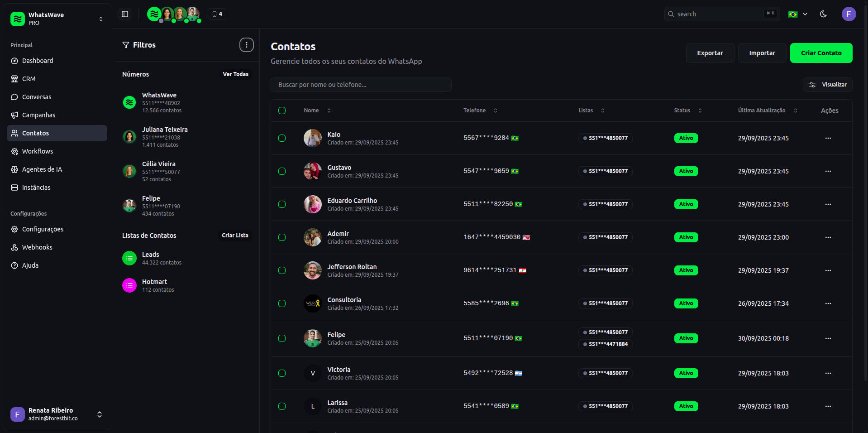Click Jefferson Roltan's contact avatar
This screenshot has width=868, height=433.
pyautogui.click(x=312, y=270)
